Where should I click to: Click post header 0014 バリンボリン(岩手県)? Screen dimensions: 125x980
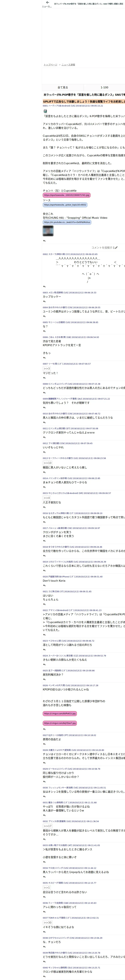point(71,478)
